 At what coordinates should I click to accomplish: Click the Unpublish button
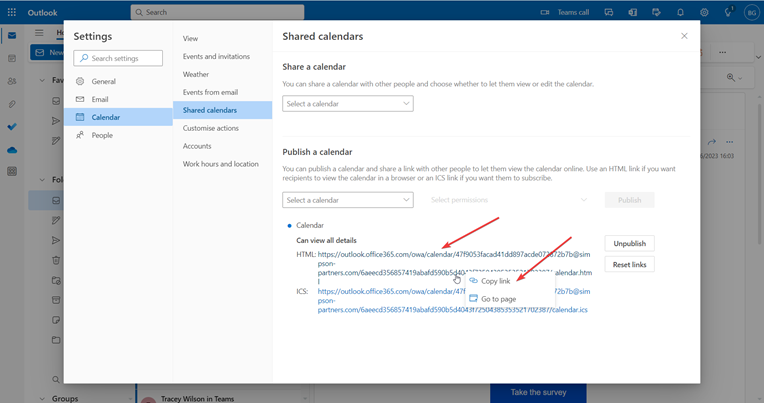click(x=629, y=243)
